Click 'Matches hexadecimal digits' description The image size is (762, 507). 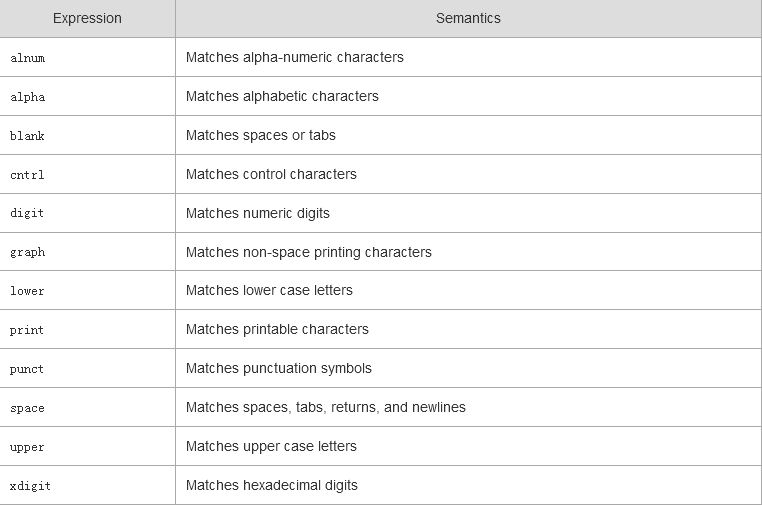(272, 486)
